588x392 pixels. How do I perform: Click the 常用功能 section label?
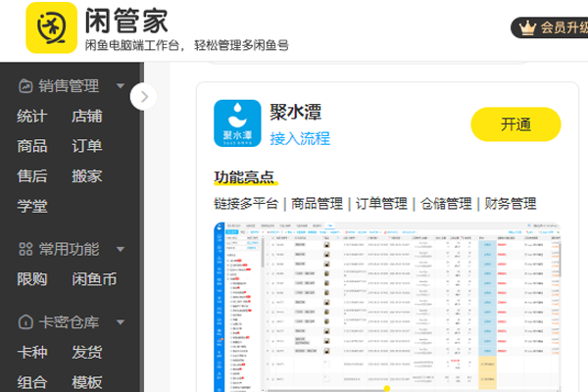(69, 249)
